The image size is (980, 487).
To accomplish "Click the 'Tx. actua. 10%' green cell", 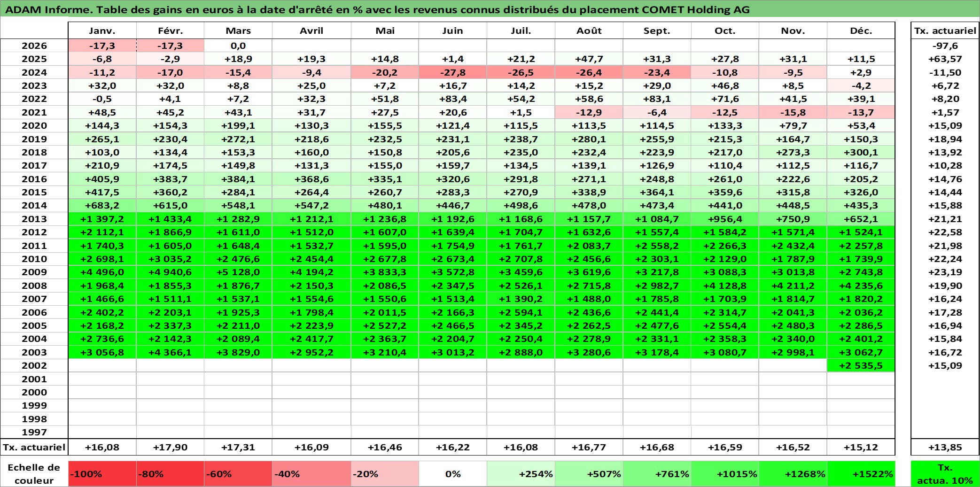I will (945, 474).
